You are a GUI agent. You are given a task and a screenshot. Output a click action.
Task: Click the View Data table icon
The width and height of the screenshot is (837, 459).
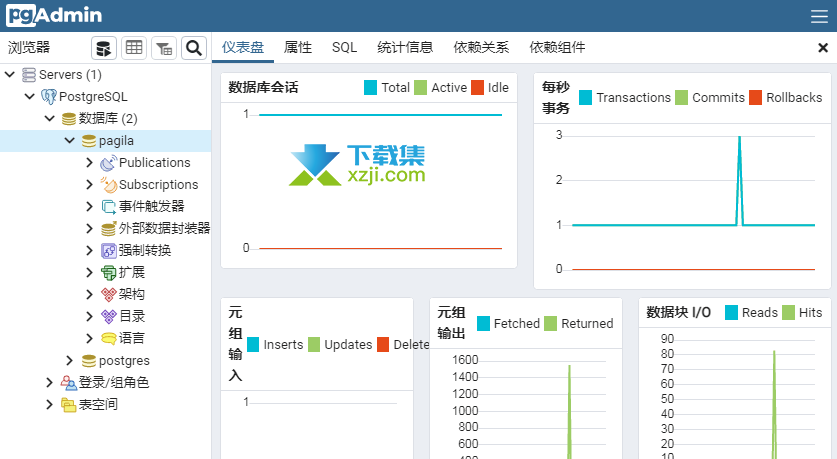click(x=133, y=48)
